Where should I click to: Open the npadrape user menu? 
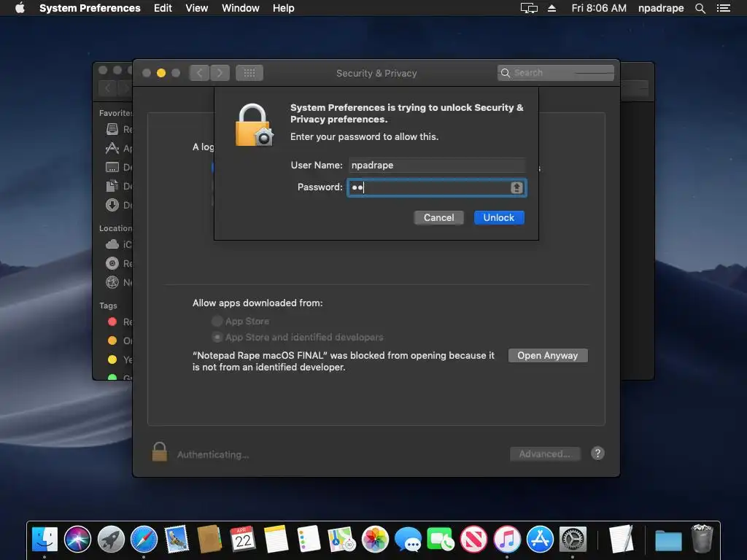pyautogui.click(x=661, y=8)
